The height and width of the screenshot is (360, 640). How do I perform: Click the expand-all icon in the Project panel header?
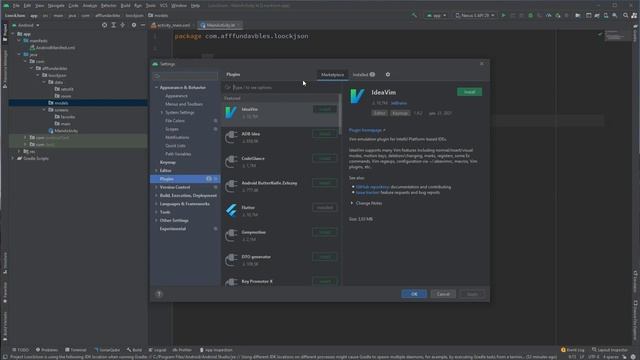tap(113, 25)
